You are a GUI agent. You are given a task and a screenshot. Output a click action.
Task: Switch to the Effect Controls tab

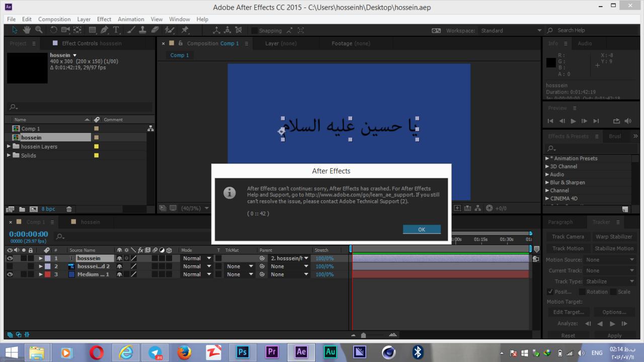[x=92, y=43]
